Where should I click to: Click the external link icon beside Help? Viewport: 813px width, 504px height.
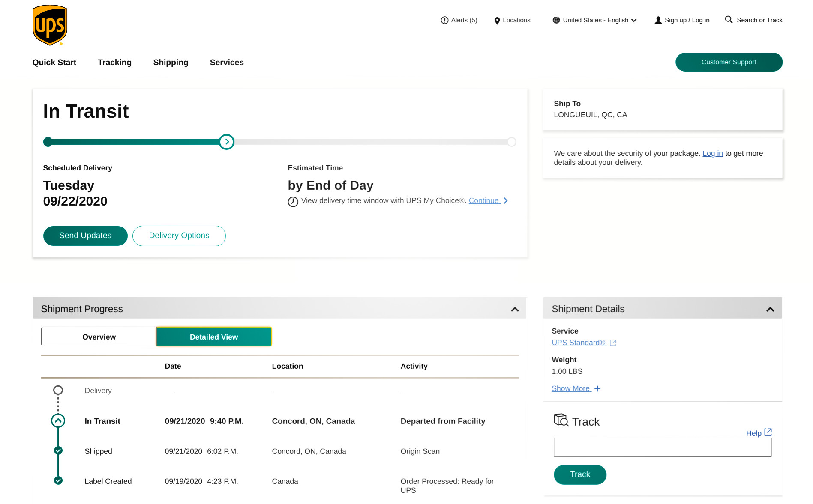click(768, 432)
